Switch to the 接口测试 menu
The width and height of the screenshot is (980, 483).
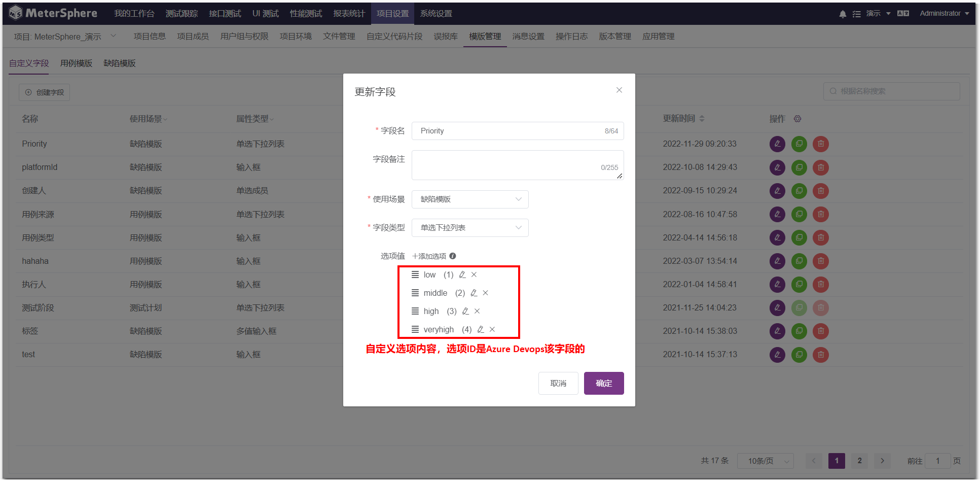(225, 14)
